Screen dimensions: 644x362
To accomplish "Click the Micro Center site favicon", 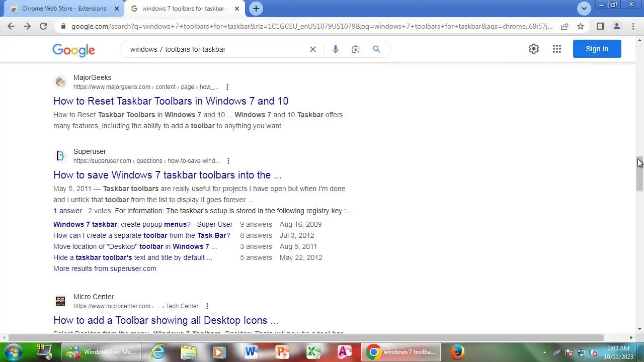I will [x=60, y=301].
